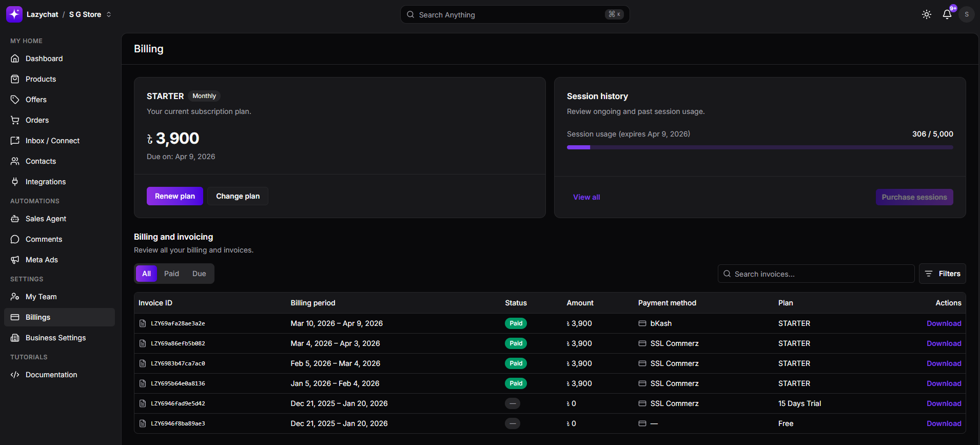
Task: Open the notifications bell icon
Action: (x=947, y=14)
